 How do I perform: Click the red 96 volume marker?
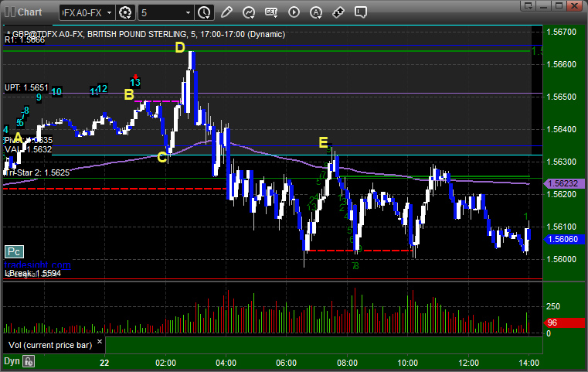point(564,323)
